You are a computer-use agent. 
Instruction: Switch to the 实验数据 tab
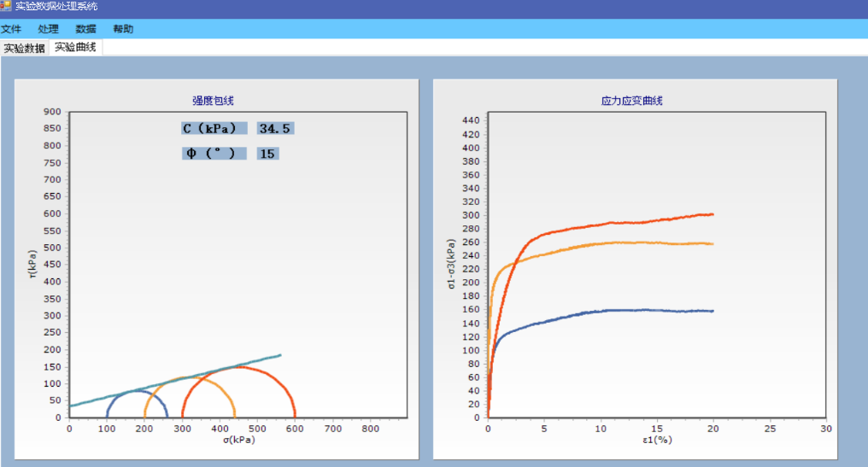[x=25, y=48]
